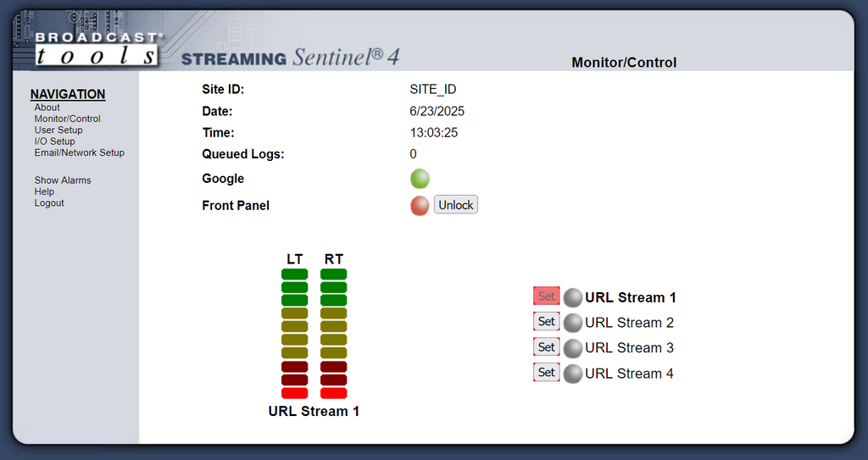Click the gray URL Stream 1 status light
This screenshot has height=460, width=868.
click(x=573, y=298)
